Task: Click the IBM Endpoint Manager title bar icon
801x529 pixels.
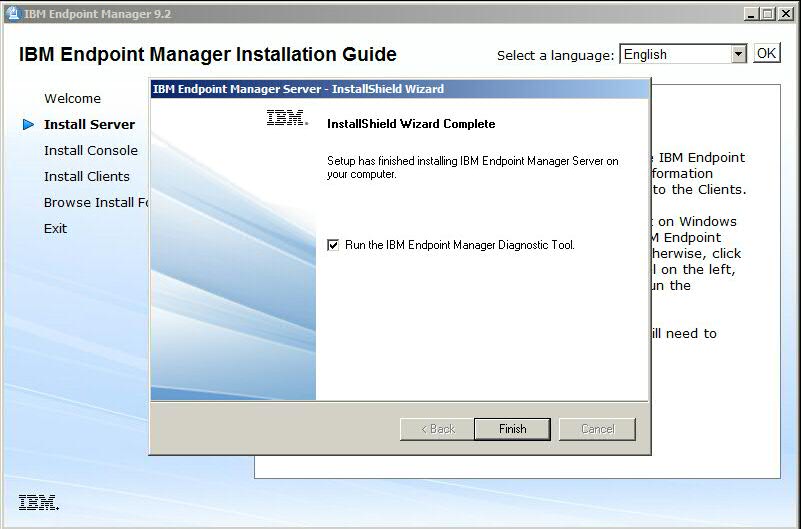Action: coord(14,14)
